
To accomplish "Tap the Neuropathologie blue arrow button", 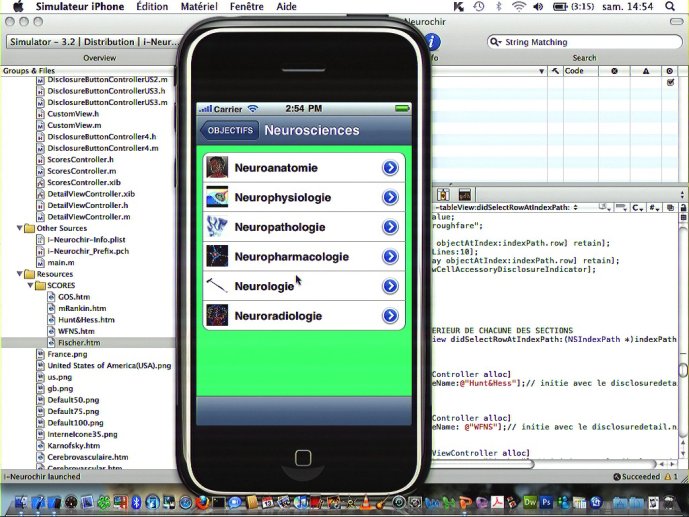I will tap(390, 227).
